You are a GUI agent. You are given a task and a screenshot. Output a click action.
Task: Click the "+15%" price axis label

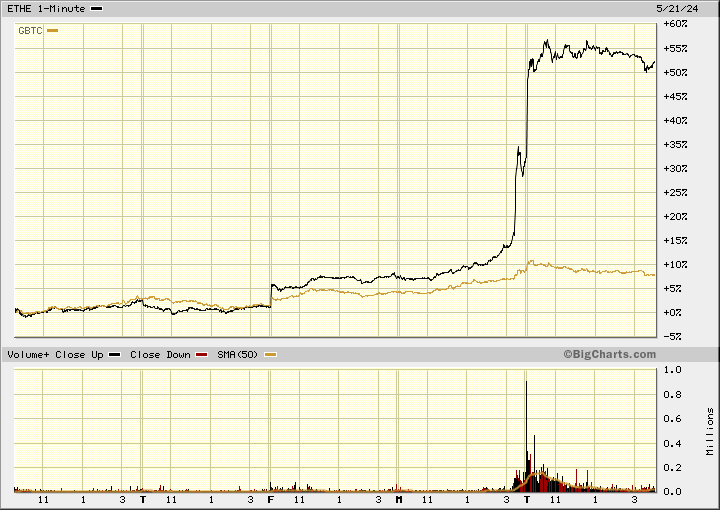(x=675, y=241)
